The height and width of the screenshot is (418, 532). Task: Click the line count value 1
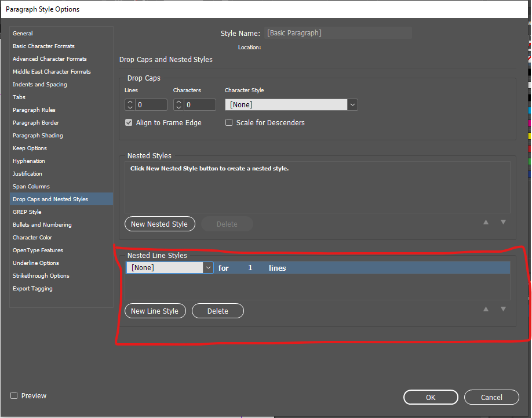pyautogui.click(x=250, y=268)
